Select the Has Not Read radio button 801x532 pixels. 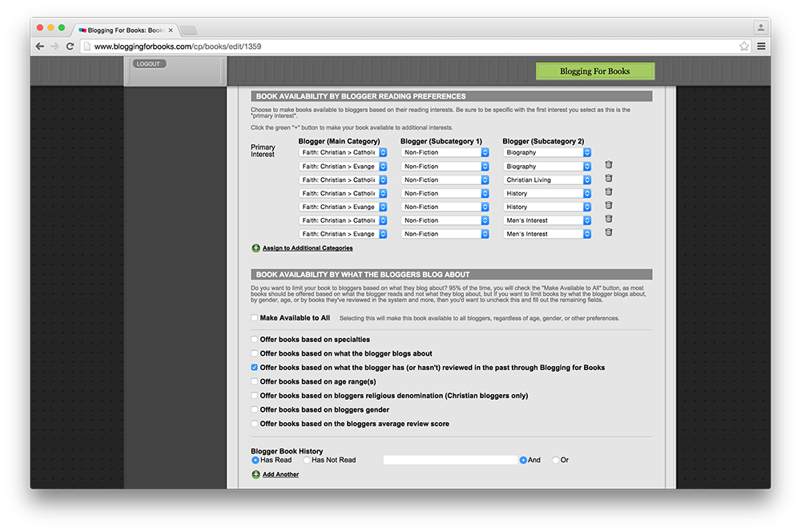tap(307, 460)
